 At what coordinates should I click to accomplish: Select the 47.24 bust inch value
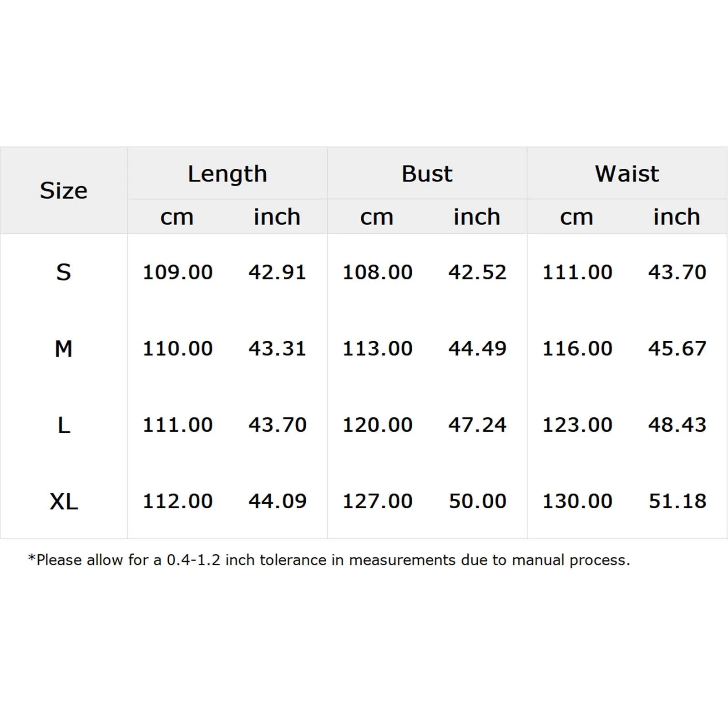click(477, 425)
